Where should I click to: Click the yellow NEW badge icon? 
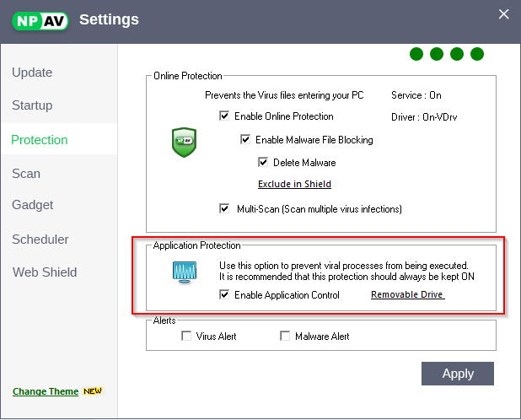click(93, 391)
